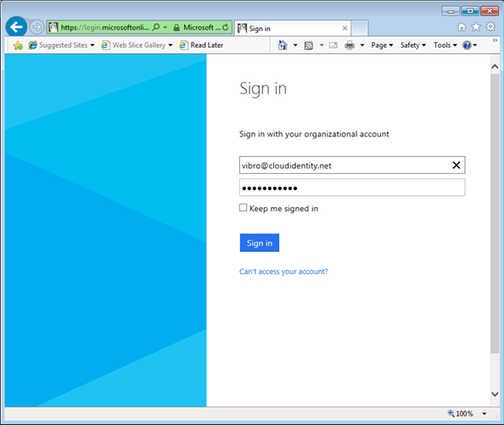Open the gear tools icon at top right
Viewport: 504px width, 425px height.
(x=490, y=26)
